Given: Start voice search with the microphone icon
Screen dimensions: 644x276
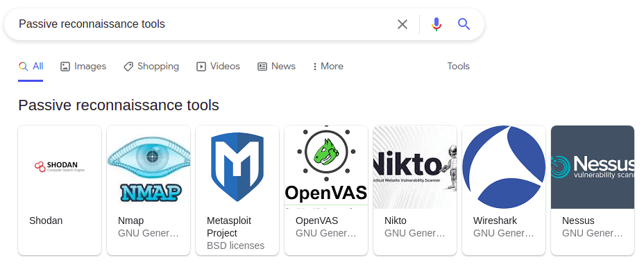Looking at the screenshot, I should click(437, 24).
